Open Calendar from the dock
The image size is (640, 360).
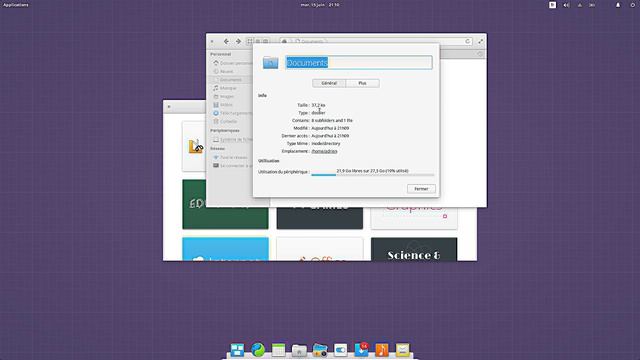[278, 350]
